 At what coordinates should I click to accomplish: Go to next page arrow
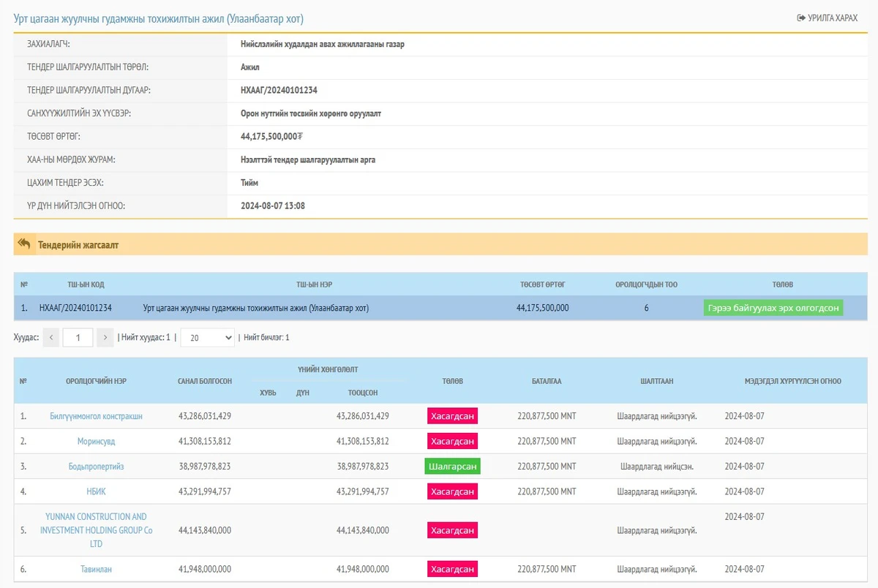(x=105, y=337)
